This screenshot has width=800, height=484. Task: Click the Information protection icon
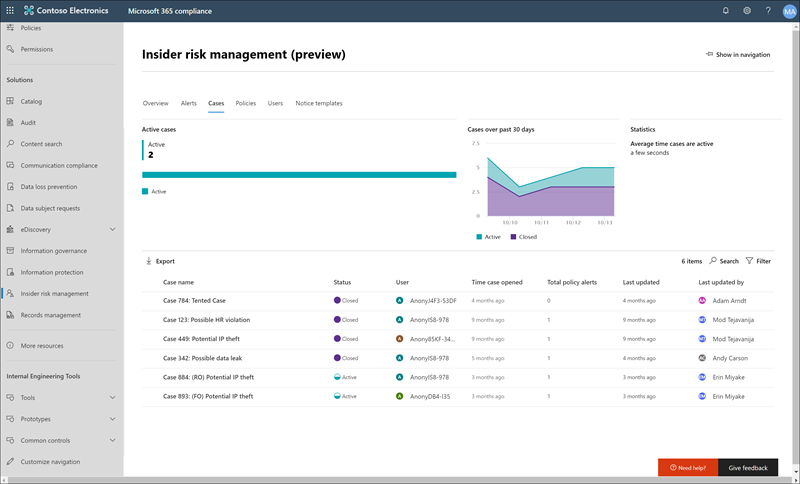click(x=10, y=272)
